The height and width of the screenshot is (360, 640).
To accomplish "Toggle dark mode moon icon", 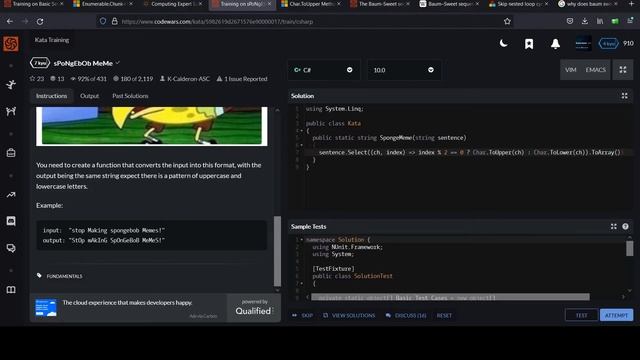I will 503,43.
